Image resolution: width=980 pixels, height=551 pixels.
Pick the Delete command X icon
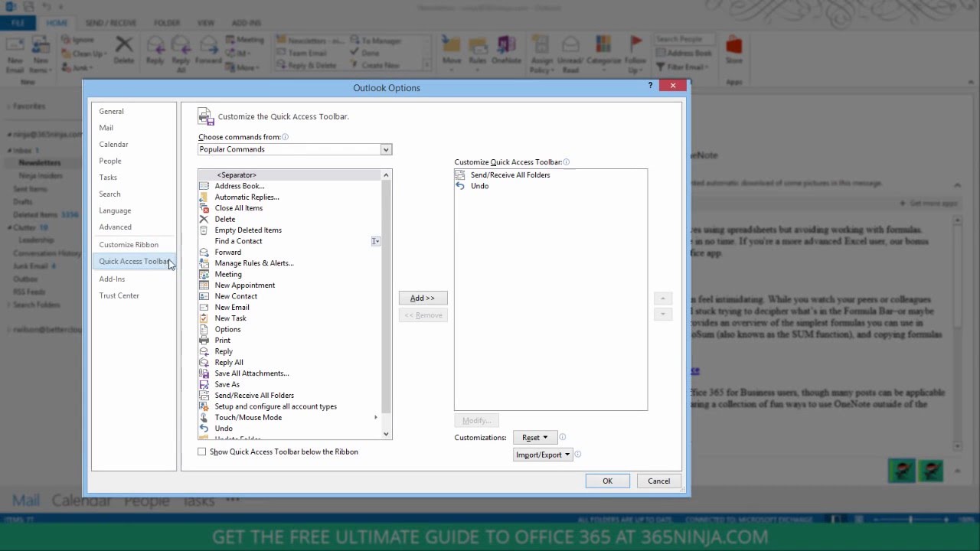coord(204,219)
